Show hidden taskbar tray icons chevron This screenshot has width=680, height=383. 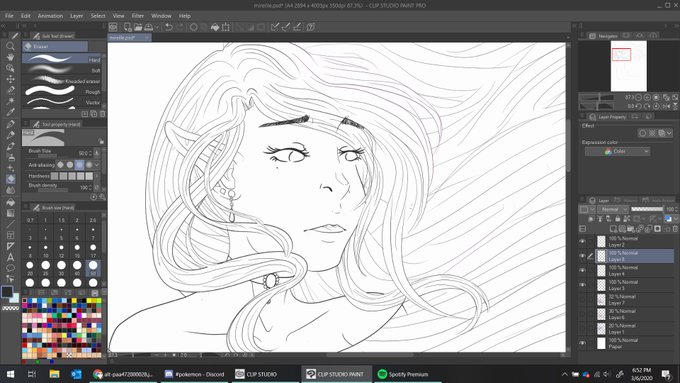coord(564,374)
